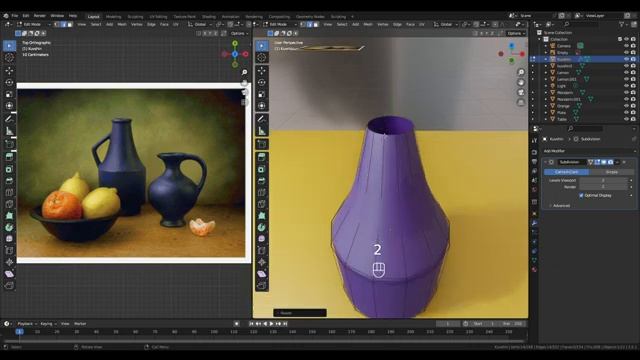Hide Lemon object via eye icon
The width and height of the screenshot is (640, 360).
click(x=626, y=72)
